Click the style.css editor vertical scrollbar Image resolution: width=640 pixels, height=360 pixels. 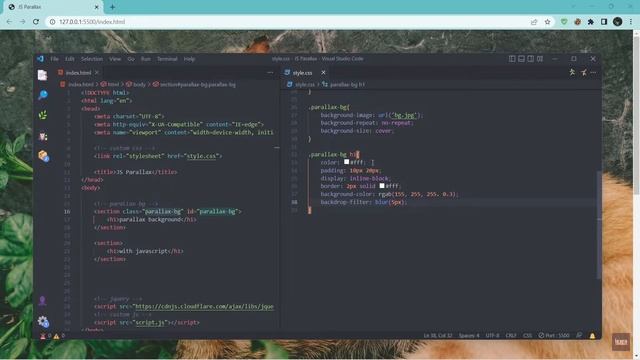[x=599, y=224]
